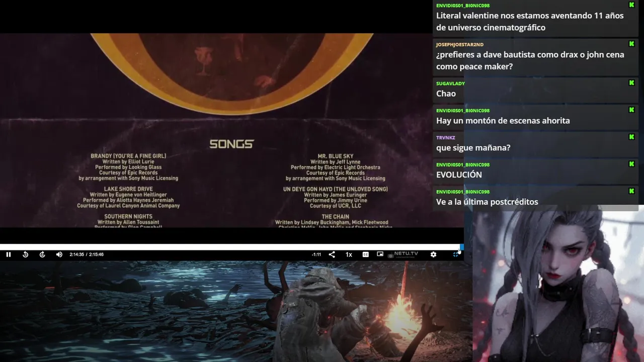Click Kick badge beside 'Hay un montón' message

pyautogui.click(x=631, y=110)
